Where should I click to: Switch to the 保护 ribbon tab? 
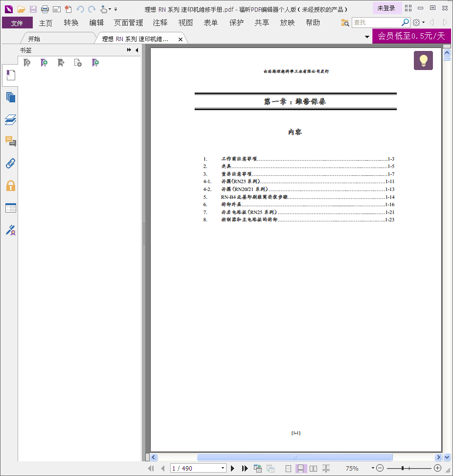(x=236, y=23)
